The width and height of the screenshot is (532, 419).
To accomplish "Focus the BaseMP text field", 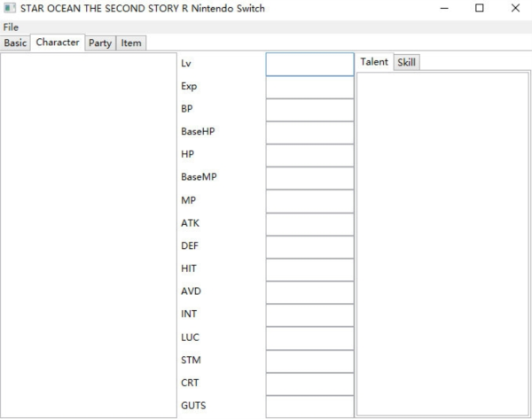I will point(309,178).
